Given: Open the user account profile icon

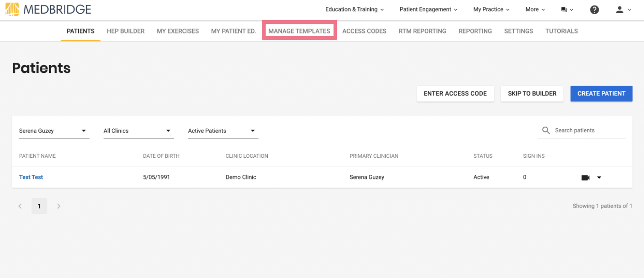Looking at the screenshot, I should coord(620,9).
